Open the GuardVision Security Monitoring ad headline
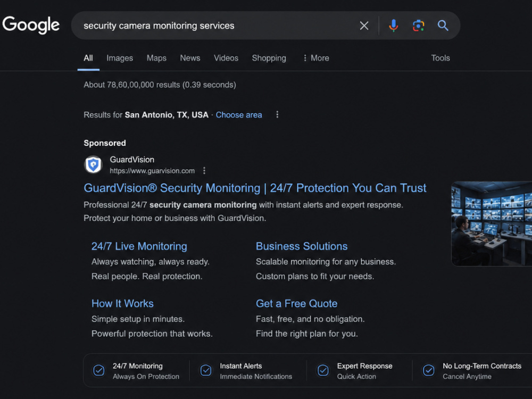This screenshot has width=532, height=399. coord(255,188)
